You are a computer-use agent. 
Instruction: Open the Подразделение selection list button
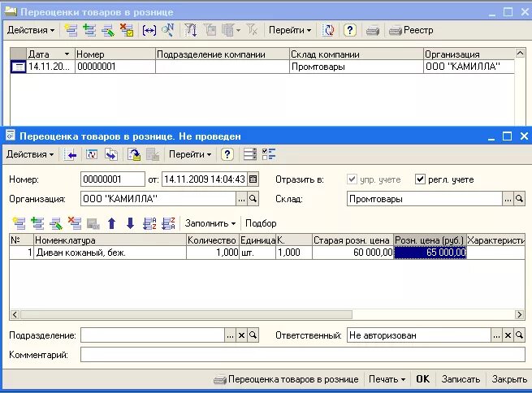(x=230, y=335)
